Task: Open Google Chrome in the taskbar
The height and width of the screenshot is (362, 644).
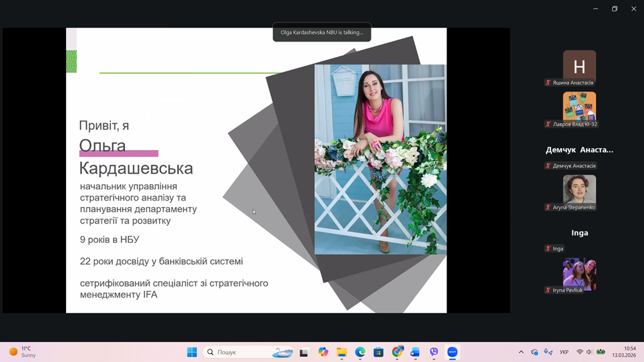Action: 397,352
